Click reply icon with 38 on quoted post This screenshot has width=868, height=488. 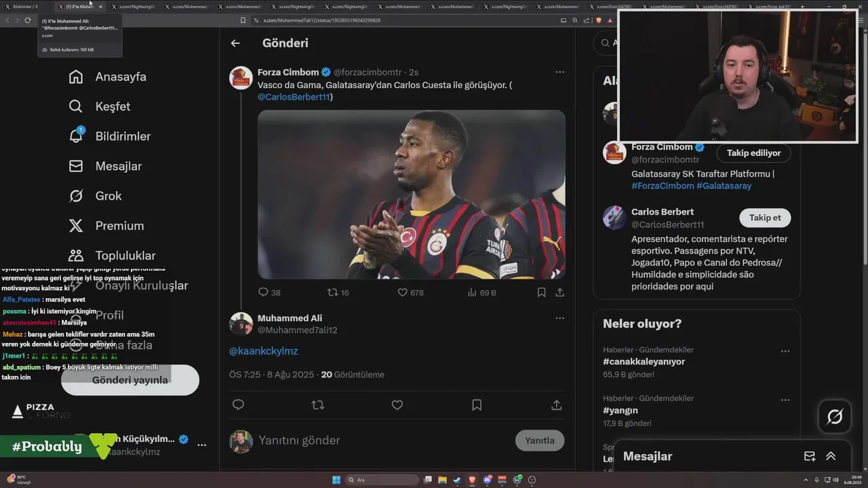tap(269, 292)
